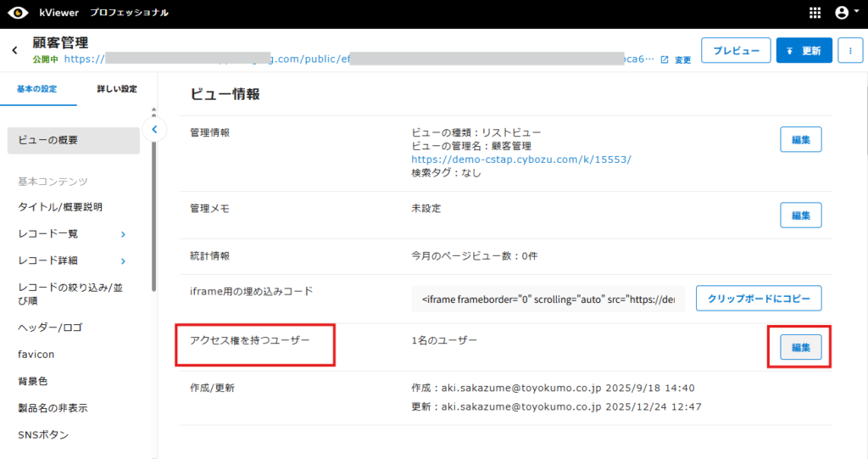Copy iframe code with クリップボードにコピー

[x=759, y=299]
